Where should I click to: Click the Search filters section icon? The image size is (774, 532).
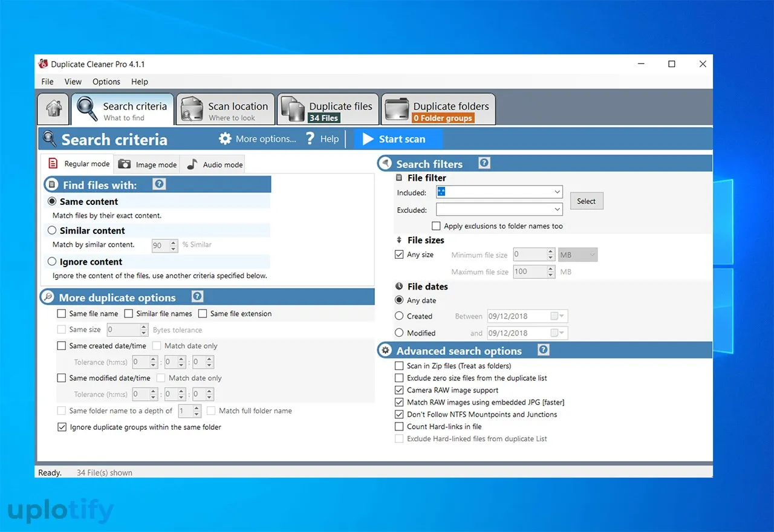coord(385,163)
